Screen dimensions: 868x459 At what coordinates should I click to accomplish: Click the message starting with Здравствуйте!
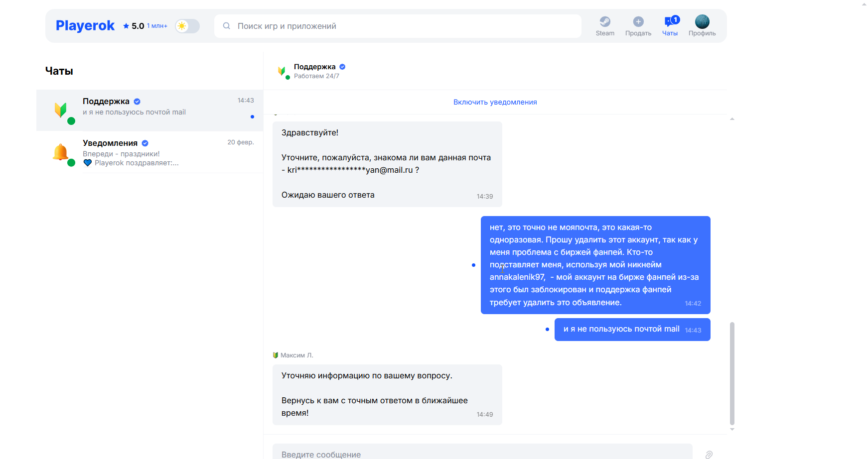387,164
